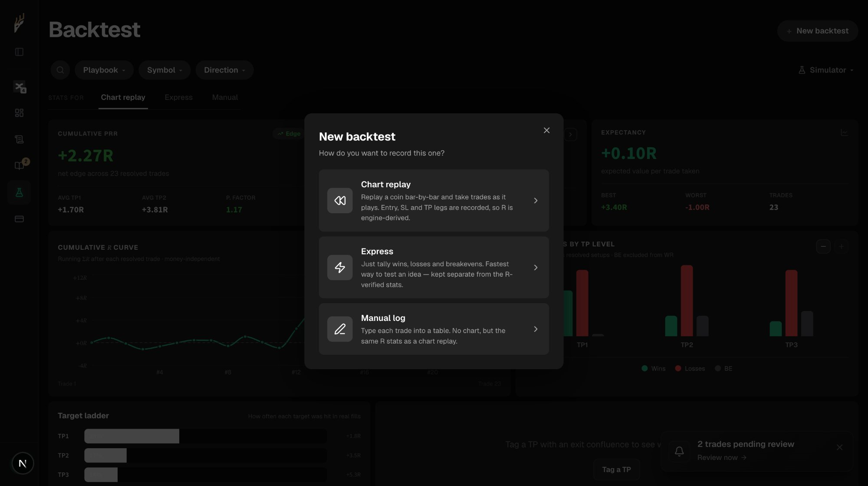The width and height of the screenshot is (868, 486).
Task: Click the app logo in the sidebar
Action: point(19,23)
